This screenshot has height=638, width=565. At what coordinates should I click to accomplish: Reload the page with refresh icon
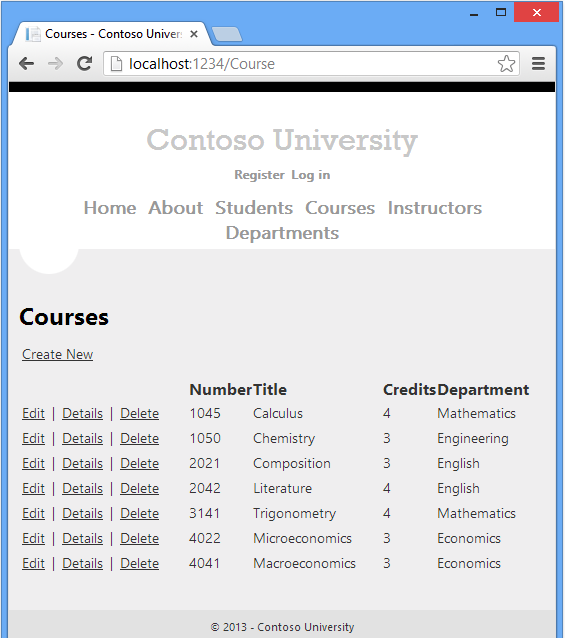[85, 63]
